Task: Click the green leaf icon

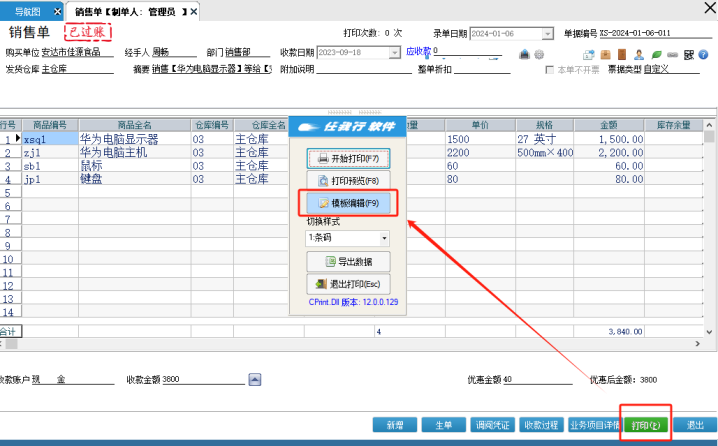Action: tap(656, 55)
